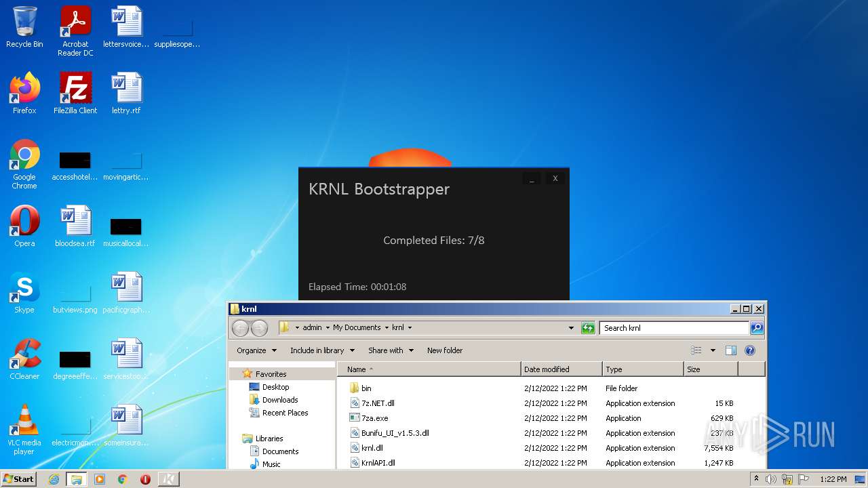The width and height of the screenshot is (868, 488).
Task: Select lettersvoice document icon on desktop
Action: pyautogui.click(x=126, y=27)
